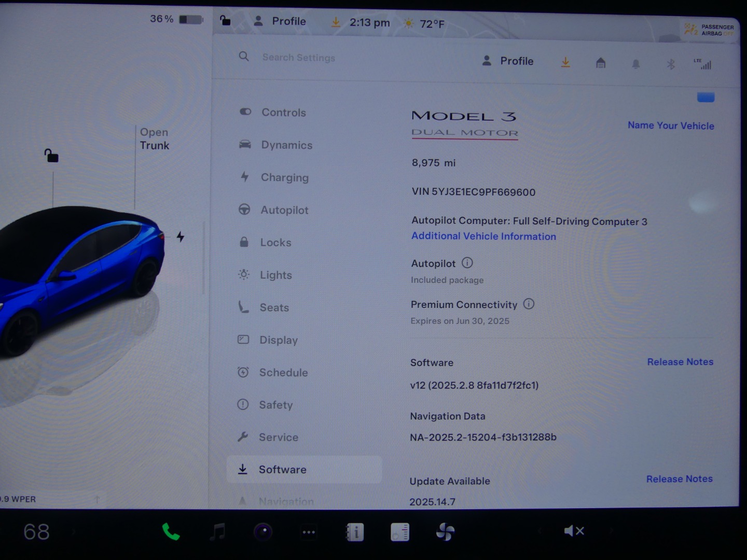Tap the blue vehicle color swatch
This screenshot has height=560, width=747.
click(x=706, y=97)
